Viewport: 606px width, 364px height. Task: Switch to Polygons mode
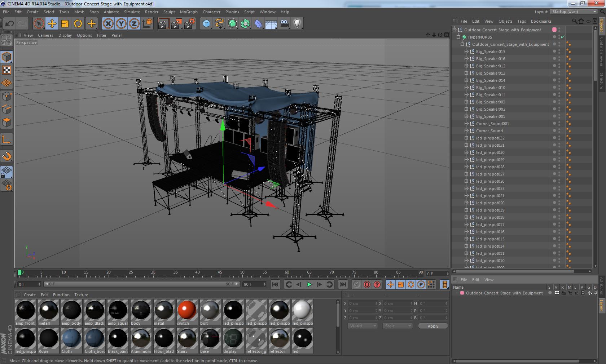click(x=6, y=123)
